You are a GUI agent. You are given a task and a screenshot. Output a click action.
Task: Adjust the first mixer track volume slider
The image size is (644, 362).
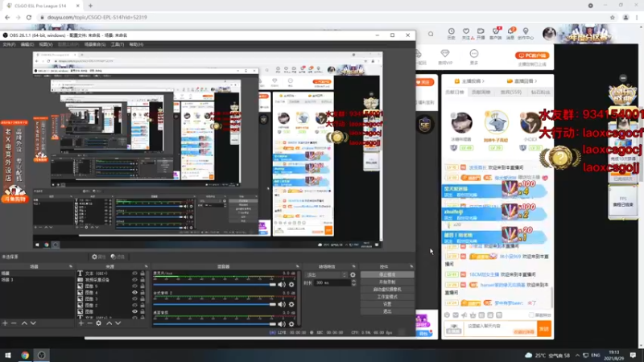point(214,285)
